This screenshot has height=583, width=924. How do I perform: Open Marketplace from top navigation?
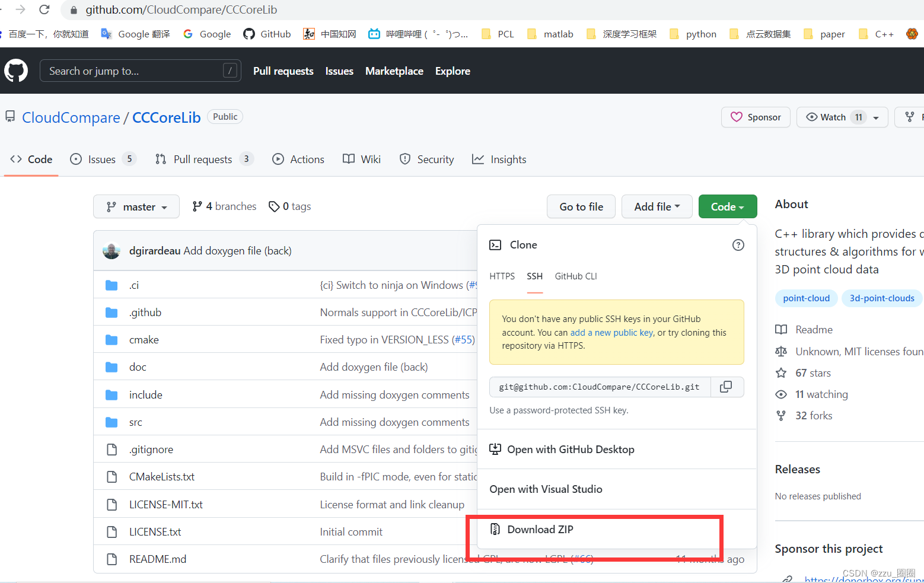click(x=394, y=71)
